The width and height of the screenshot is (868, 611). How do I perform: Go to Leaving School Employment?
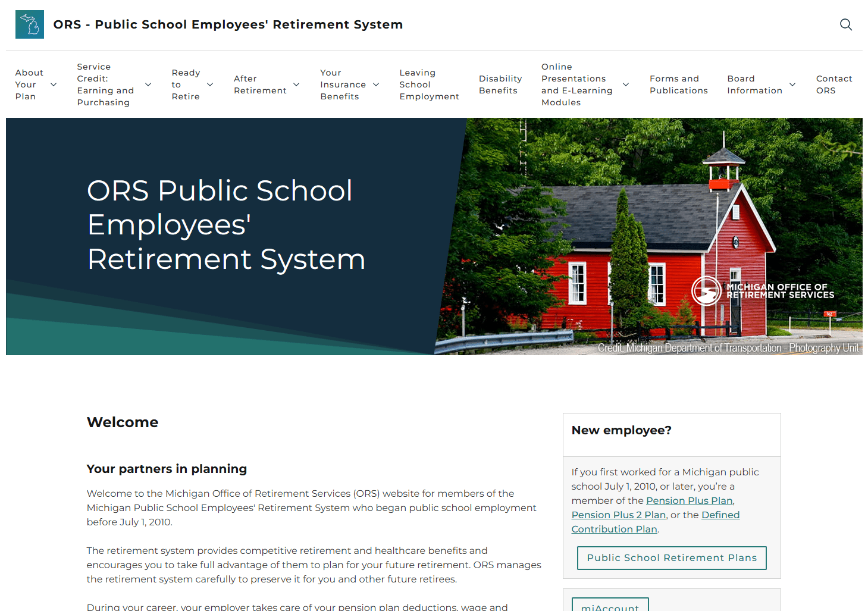[429, 84]
